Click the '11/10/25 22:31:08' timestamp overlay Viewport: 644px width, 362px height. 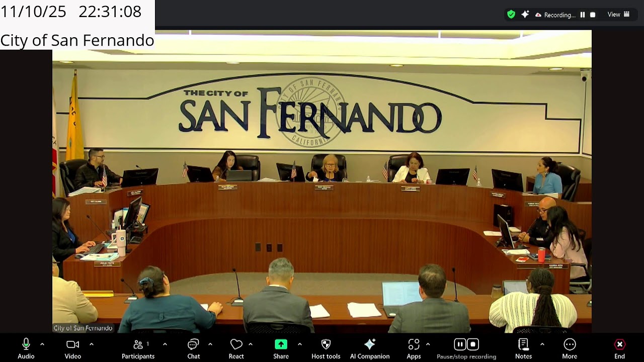point(71,12)
